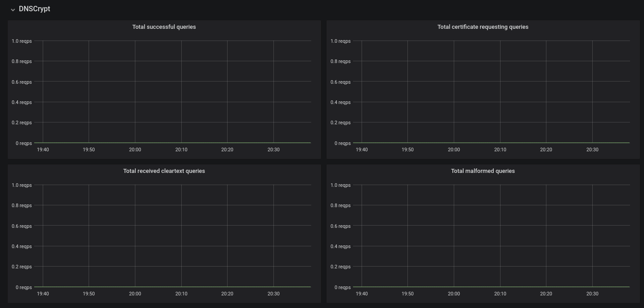Click 20:30 time label under Total malformed queries
Image resolution: width=644 pixels, height=308 pixels.
click(592, 294)
